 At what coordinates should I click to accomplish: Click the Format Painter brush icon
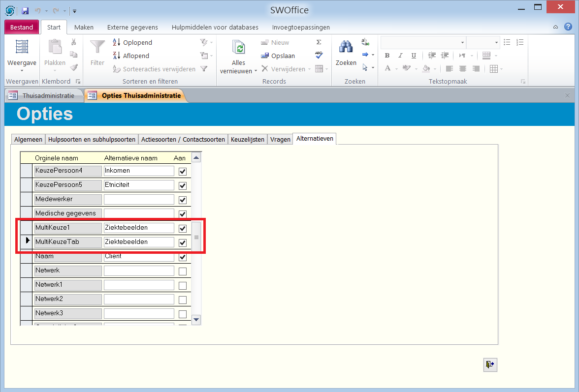(74, 67)
